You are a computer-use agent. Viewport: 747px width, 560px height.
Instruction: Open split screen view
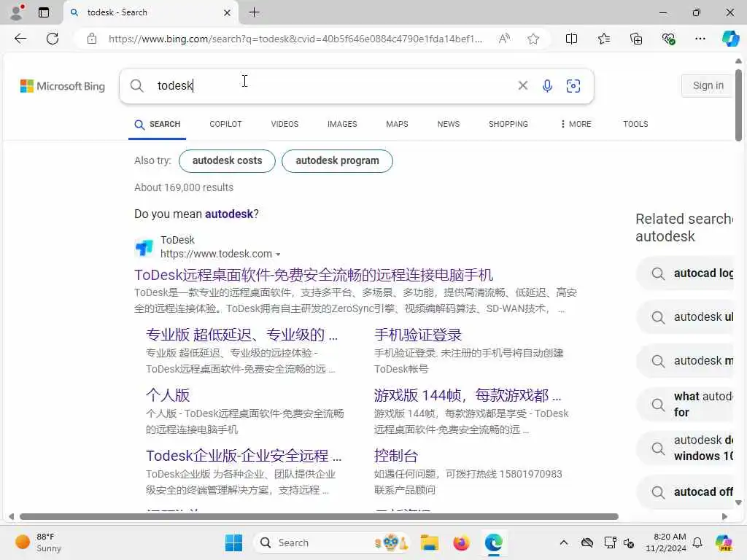pyautogui.click(x=571, y=39)
